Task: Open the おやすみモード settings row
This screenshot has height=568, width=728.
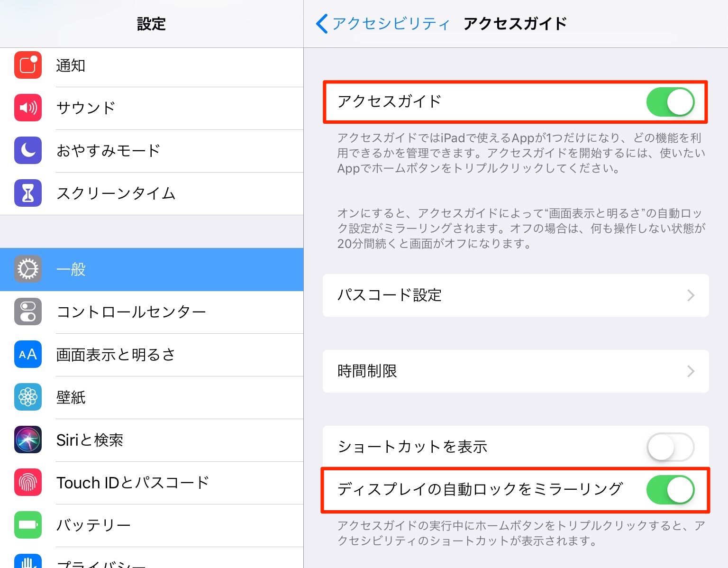Action: 152,151
